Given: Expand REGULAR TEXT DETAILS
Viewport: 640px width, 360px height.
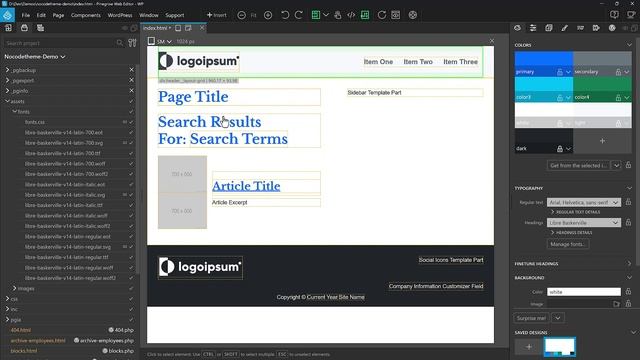Looking at the screenshot, I should pyautogui.click(x=576, y=212).
